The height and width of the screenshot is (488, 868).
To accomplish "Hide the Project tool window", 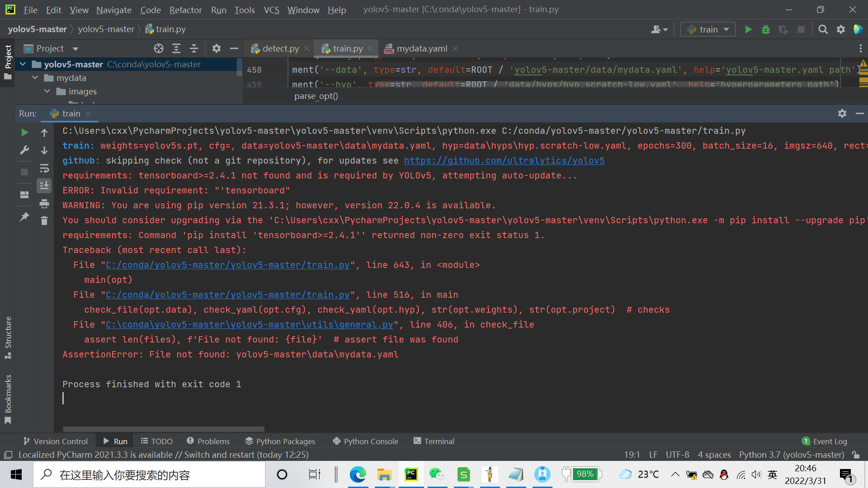I will point(234,48).
